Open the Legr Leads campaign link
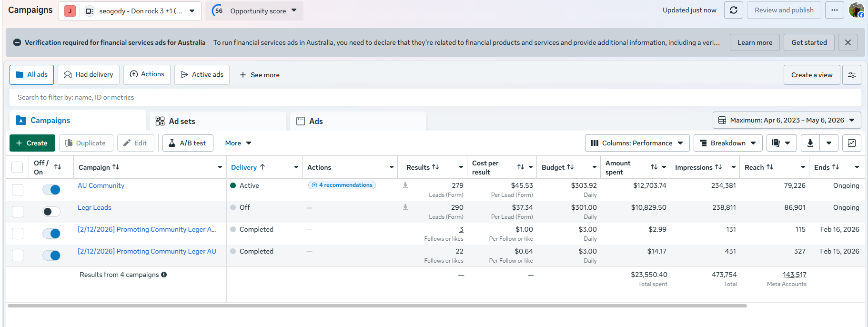 coord(94,207)
